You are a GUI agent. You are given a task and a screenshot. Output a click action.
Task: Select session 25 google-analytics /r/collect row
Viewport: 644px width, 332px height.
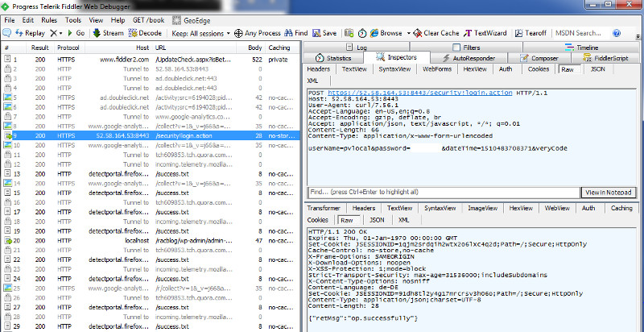coord(151,288)
